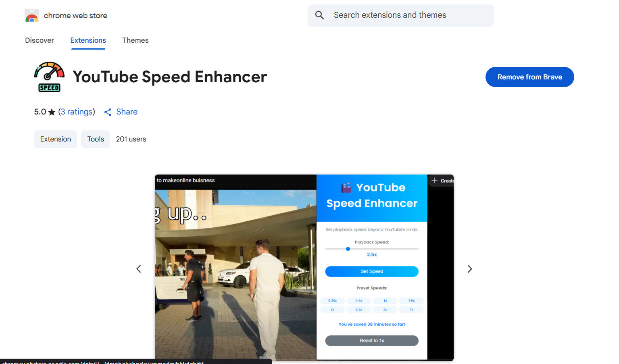The image size is (619, 364).
Task: Focus the Search extensions and themes field
Action: [401, 15]
